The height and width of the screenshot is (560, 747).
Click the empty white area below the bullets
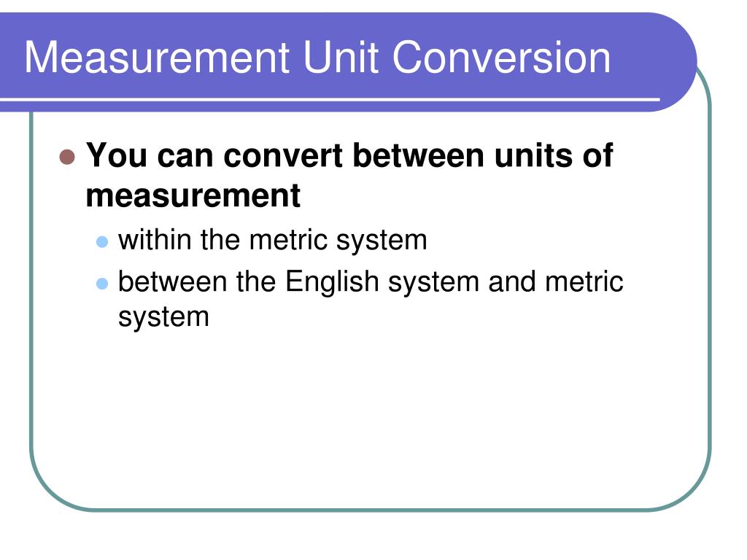click(x=371, y=419)
